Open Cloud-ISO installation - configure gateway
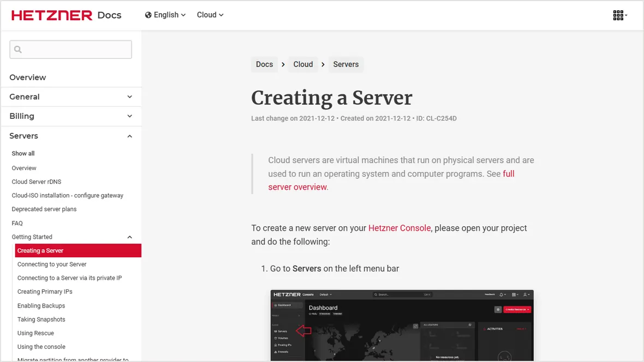This screenshot has height=362, width=644. (67, 195)
